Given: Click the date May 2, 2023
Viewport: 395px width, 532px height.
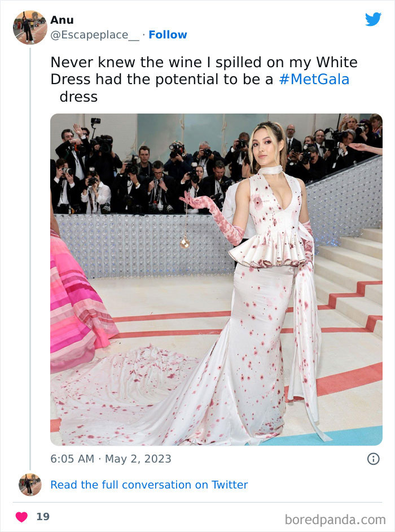Looking at the screenshot, I should point(138,459).
